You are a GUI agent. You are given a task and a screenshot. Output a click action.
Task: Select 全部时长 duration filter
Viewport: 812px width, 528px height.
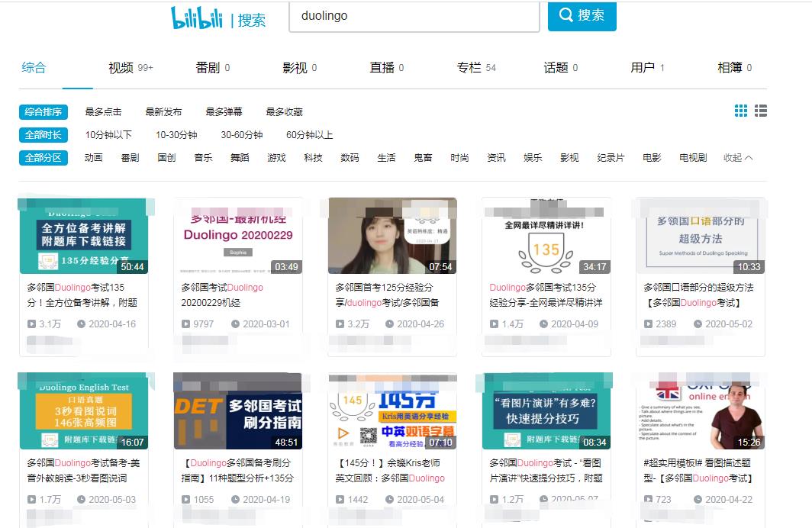[x=43, y=135]
